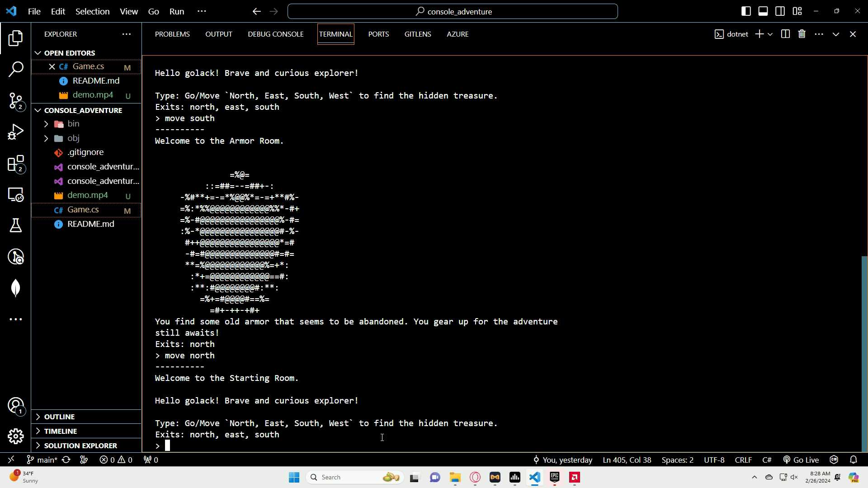This screenshot has width=868, height=488.
Task: Click main* branch in status bar
Action: (x=42, y=460)
